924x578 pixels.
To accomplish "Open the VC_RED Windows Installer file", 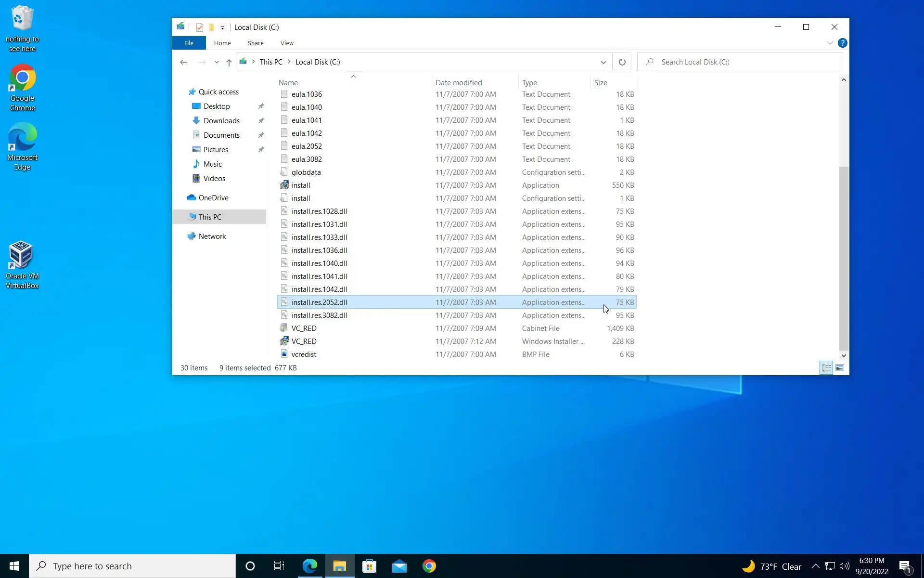I will tap(304, 342).
